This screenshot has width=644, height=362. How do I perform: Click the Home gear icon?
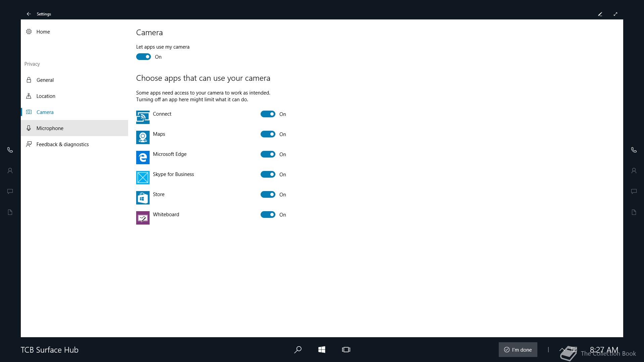pyautogui.click(x=29, y=32)
